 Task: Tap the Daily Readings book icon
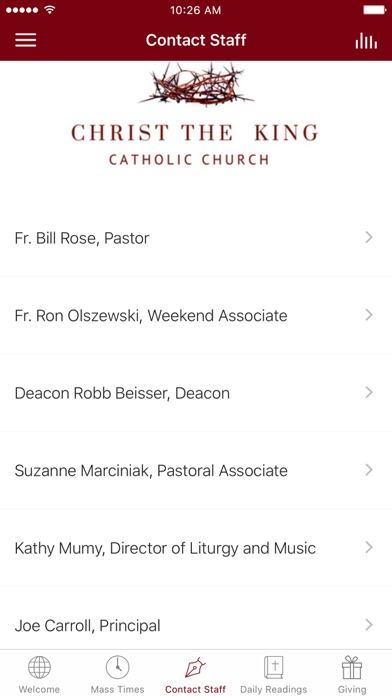point(273,668)
